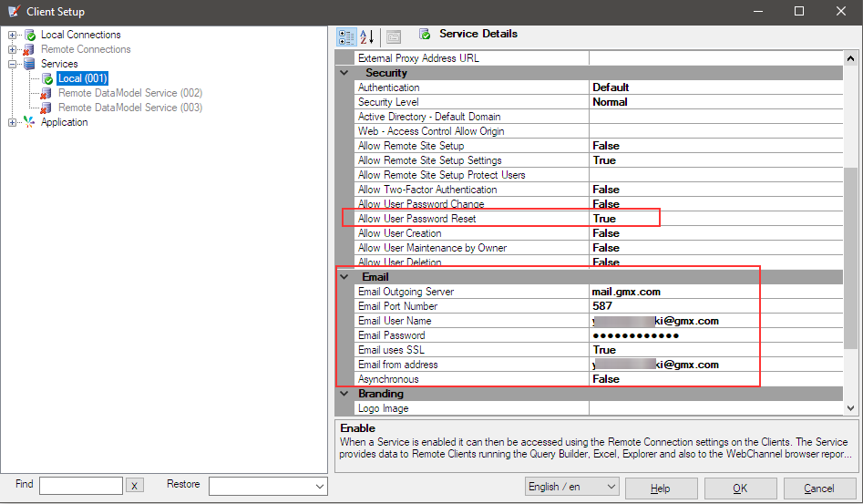Click the Remote DataModel Service (003) icon
The width and height of the screenshot is (863, 504).
pos(47,108)
